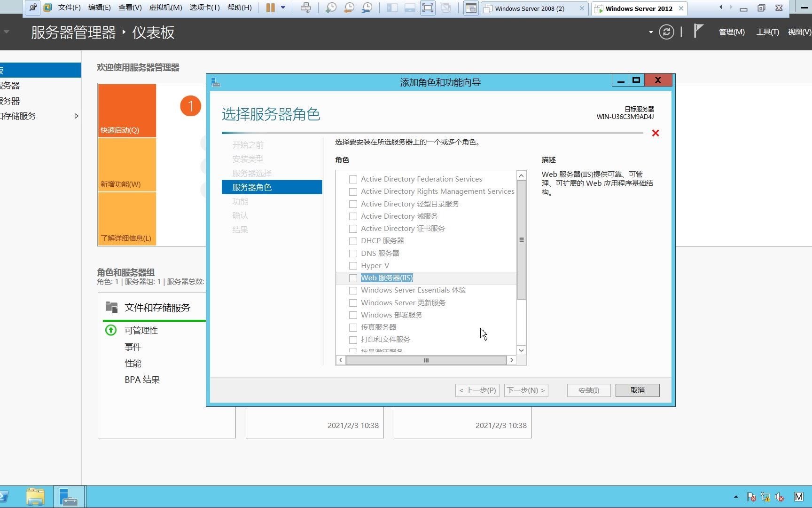
Task: Click BPA 结果 in the storage tile
Action: point(142,380)
